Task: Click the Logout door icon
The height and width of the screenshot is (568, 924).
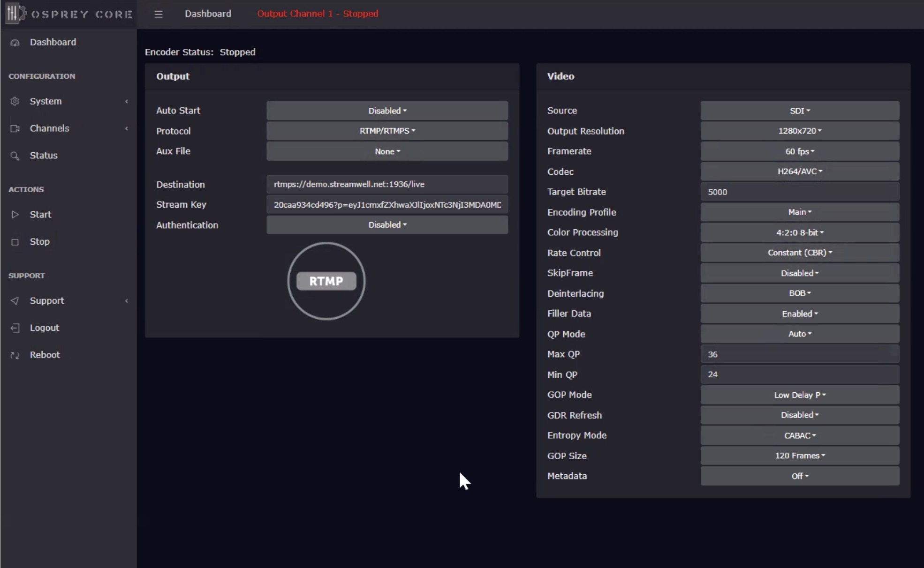Action: [15, 328]
